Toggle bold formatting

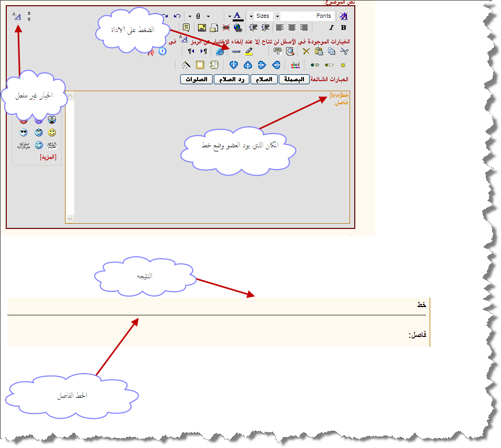pos(344,28)
